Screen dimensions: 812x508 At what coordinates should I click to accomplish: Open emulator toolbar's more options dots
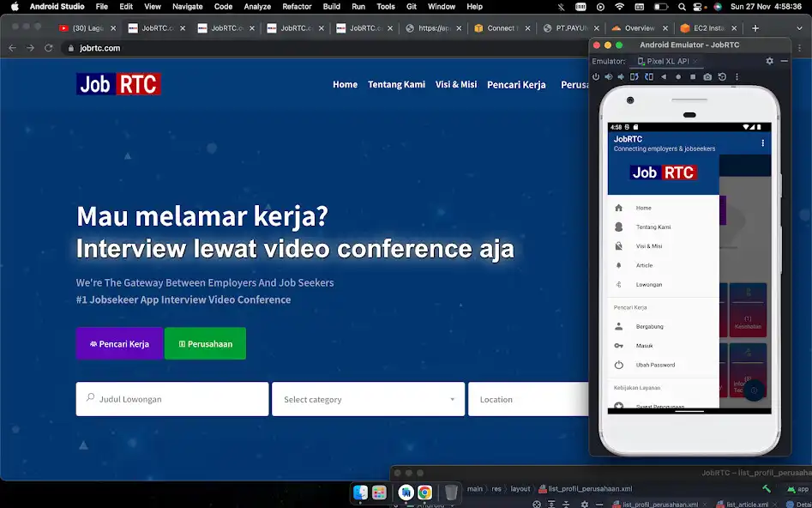tap(737, 76)
